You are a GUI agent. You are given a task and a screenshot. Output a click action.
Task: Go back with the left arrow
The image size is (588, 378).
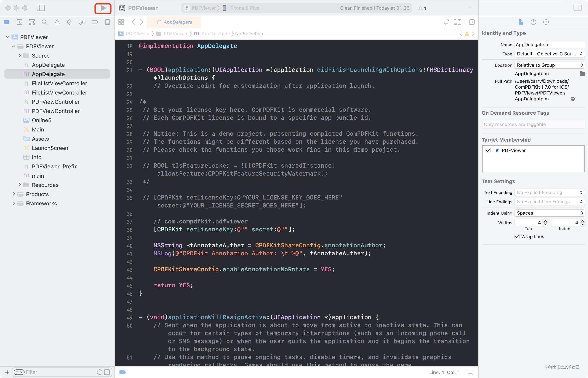(133, 22)
